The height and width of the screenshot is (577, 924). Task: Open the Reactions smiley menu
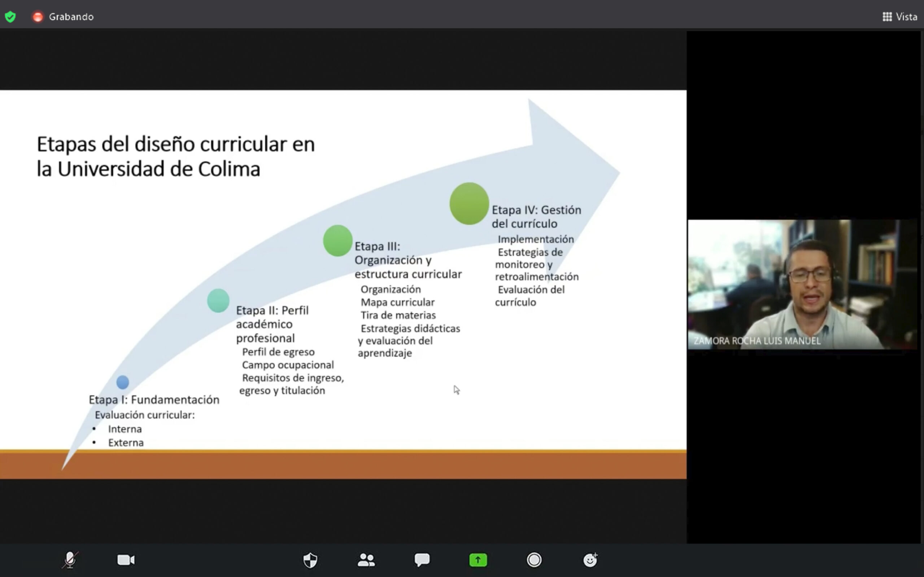coord(590,560)
